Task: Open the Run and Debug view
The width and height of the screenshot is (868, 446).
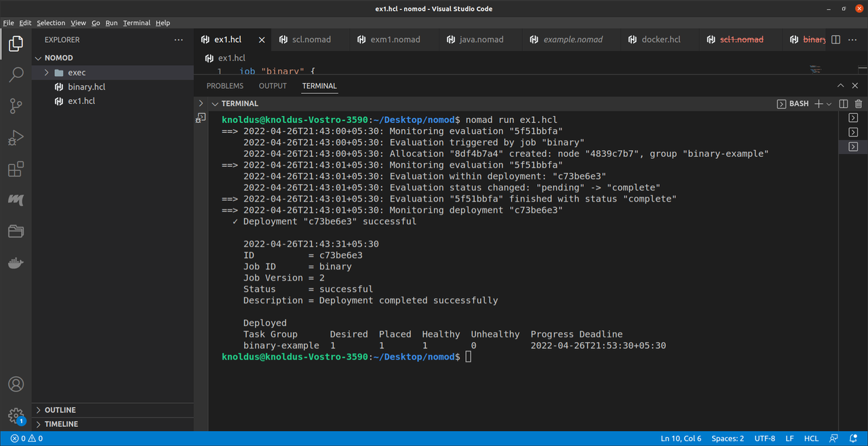Action: click(x=16, y=138)
